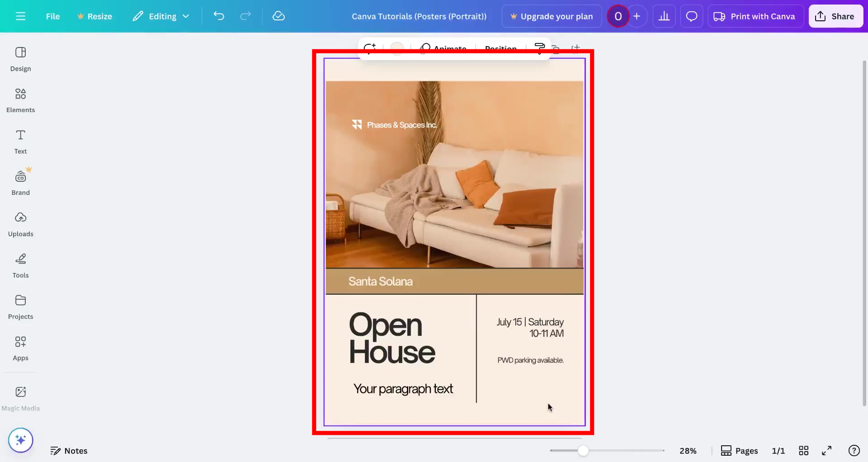Toggle the Notes panel

(69, 450)
